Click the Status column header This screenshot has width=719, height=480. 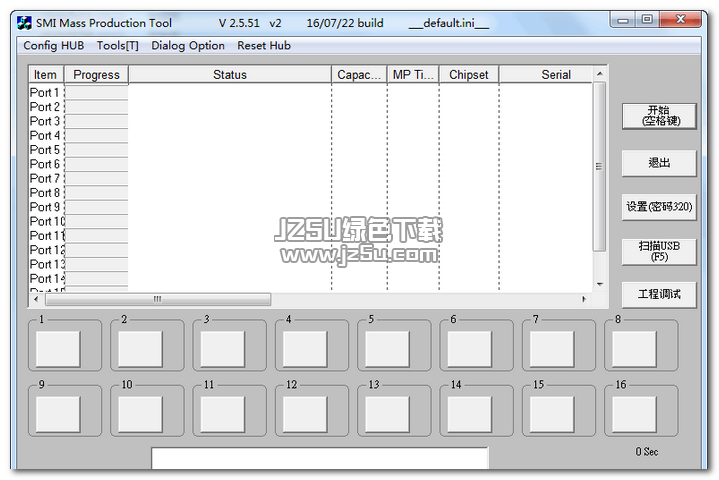pos(230,75)
